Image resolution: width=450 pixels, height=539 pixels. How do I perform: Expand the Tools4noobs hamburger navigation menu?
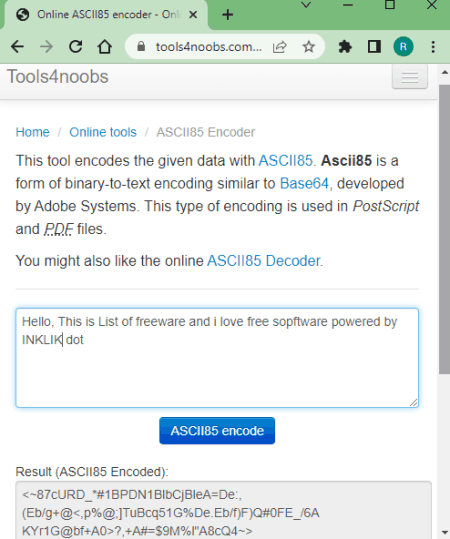pos(410,77)
